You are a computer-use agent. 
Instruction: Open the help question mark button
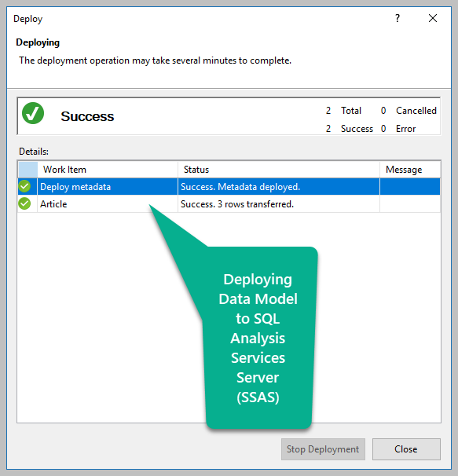point(398,19)
